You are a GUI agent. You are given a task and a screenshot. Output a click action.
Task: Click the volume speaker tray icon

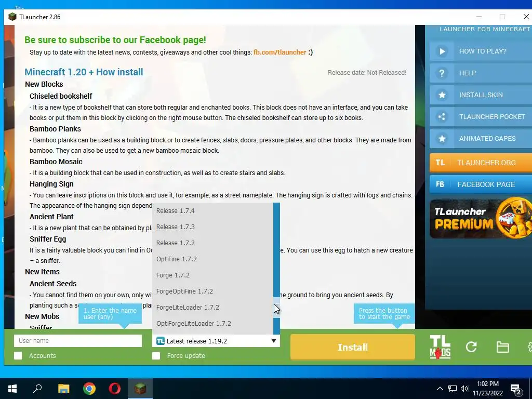[464, 389]
